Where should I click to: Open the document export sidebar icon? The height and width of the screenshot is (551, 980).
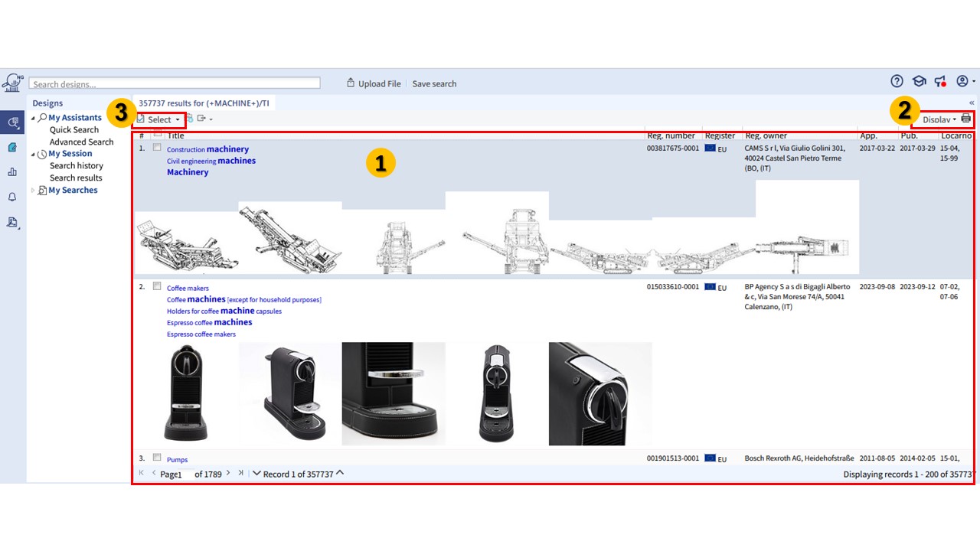12,222
